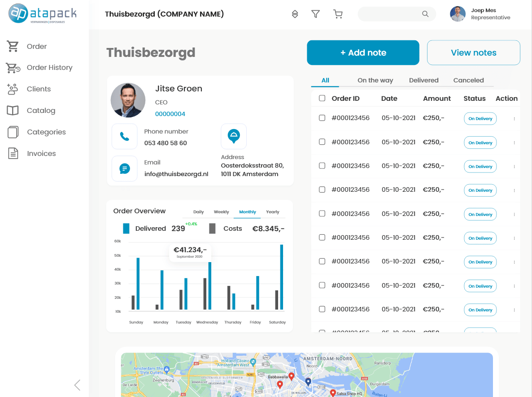The image size is (532, 397).
Task: Click the sort arrows icon in header
Action: point(295,14)
